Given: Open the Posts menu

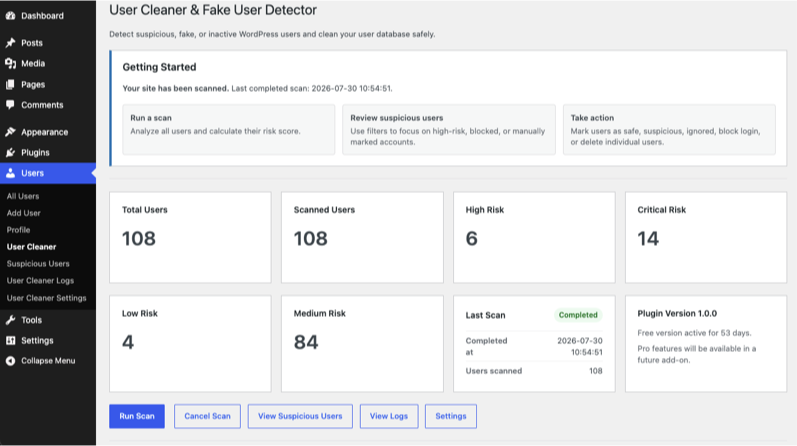Looking at the screenshot, I should click(48, 43).
